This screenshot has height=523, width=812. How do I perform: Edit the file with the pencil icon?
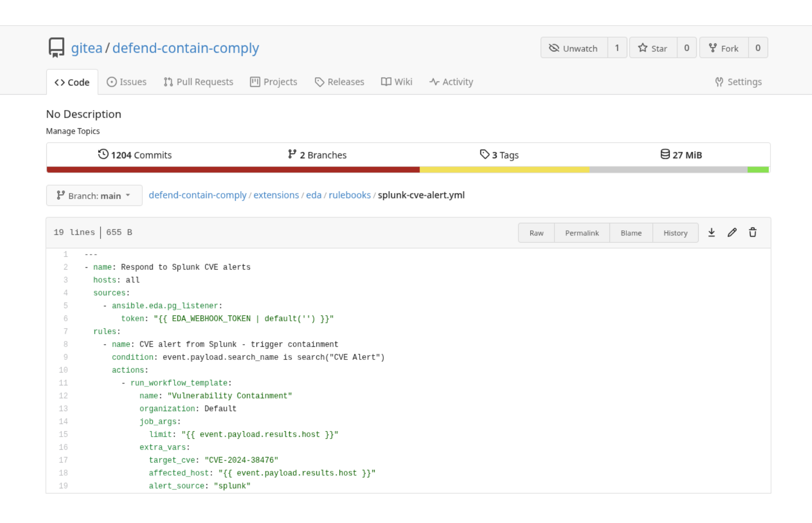[732, 233]
